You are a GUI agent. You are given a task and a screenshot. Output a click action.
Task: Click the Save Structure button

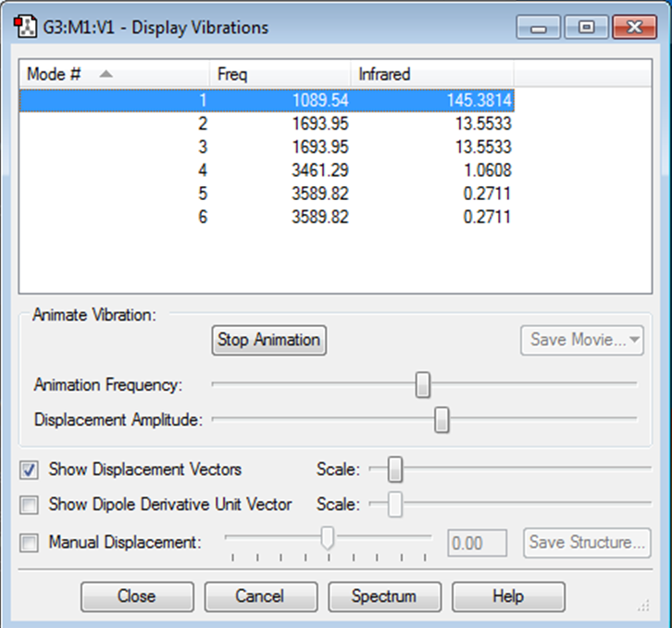587,543
